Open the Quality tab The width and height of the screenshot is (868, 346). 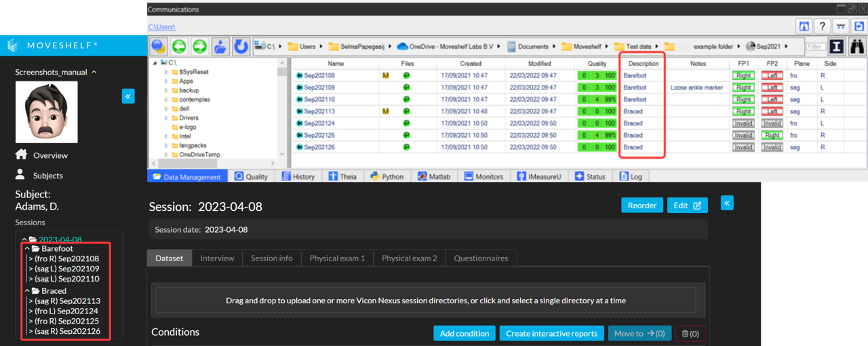[251, 176]
